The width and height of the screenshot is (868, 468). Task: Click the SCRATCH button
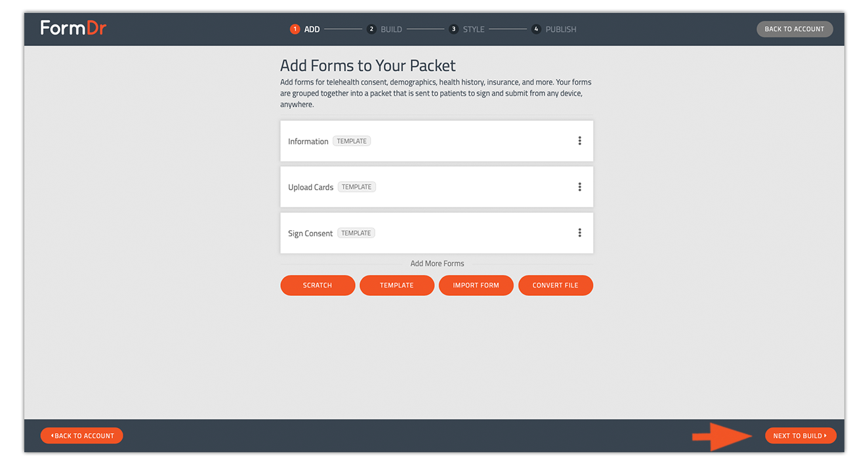point(318,286)
